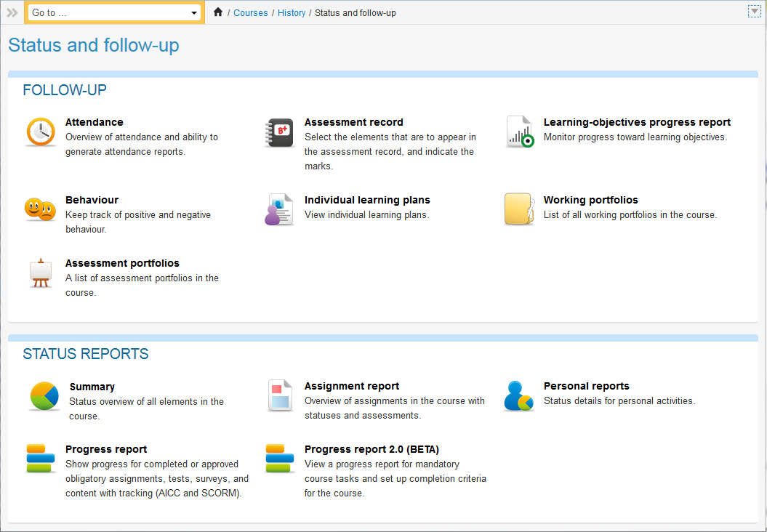Click the Progress report 2.0 (BETA) icon

(x=280, y=459)
